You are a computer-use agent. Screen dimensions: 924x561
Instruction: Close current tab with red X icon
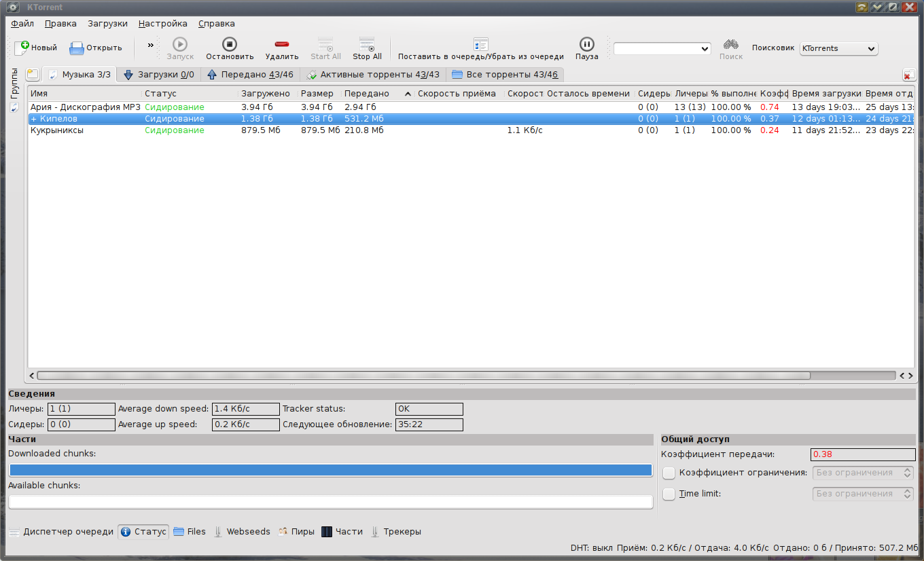pyautogui.click(x=908, y=75)
